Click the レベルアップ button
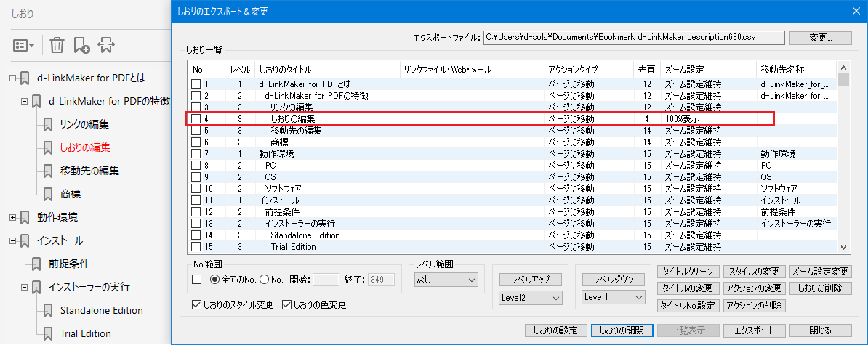This screenshot has height=345, width=868. click(530, 280)
